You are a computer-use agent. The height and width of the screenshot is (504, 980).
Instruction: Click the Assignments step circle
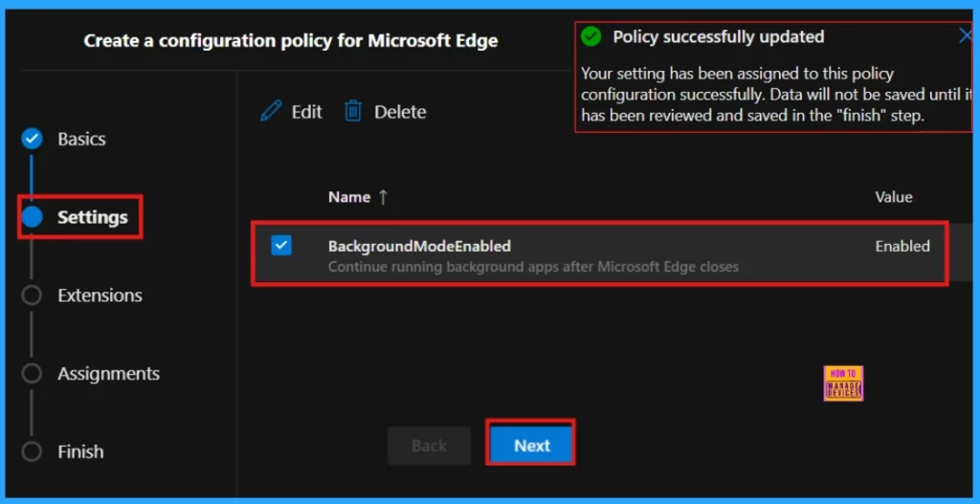tap(32, 374)
